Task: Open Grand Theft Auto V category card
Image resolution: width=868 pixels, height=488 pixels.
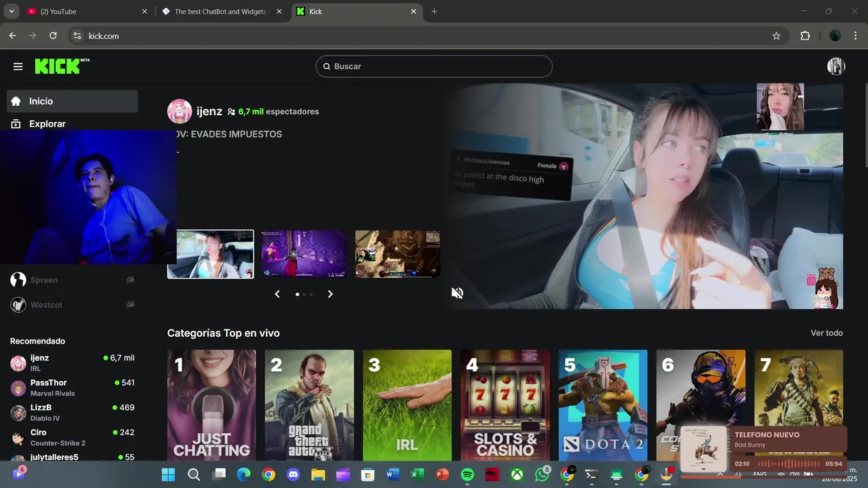Action: tap(309, 405)
